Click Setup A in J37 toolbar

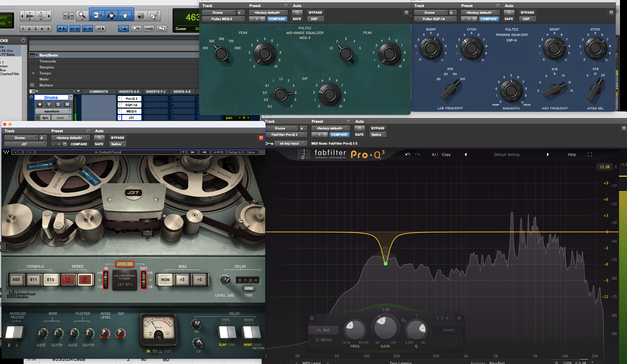235,152
